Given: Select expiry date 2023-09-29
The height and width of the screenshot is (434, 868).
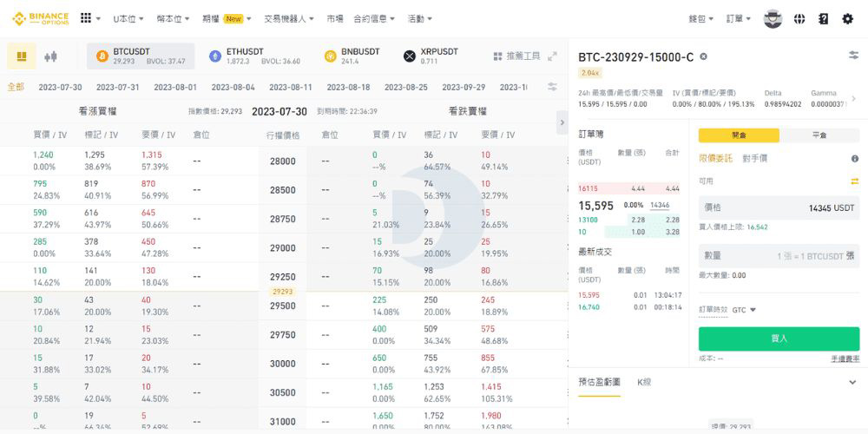Looking at the screenshot, I should [x=464, y=87].
